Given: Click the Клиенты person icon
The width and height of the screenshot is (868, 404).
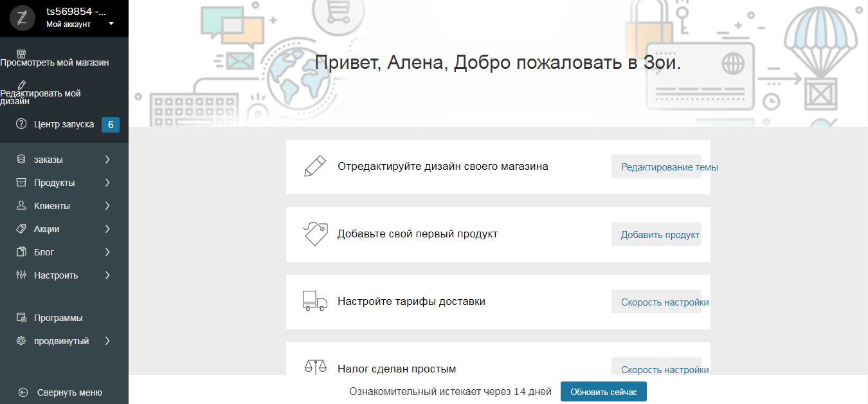Looking at the screenshot, I should coord(21,206).
